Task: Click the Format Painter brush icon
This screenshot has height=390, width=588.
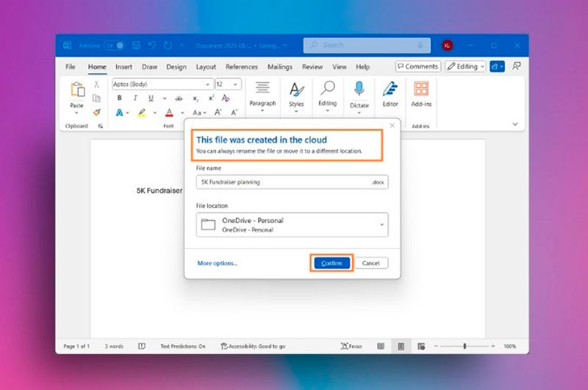Action: pos(96,113)
